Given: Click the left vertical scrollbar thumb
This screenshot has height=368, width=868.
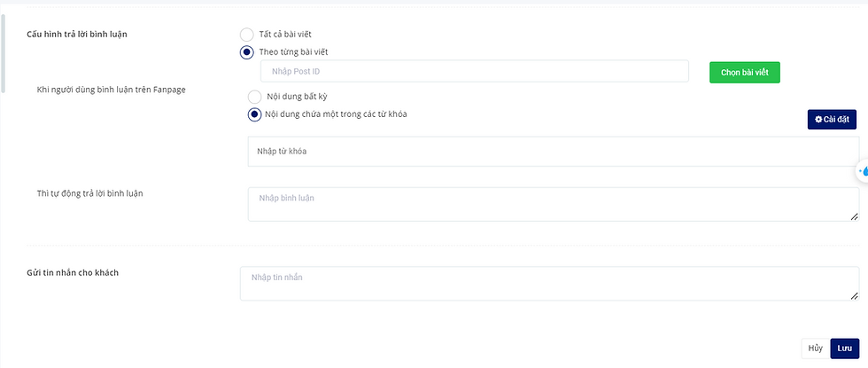Looking at the screenshot, I should tap(4, 54).
